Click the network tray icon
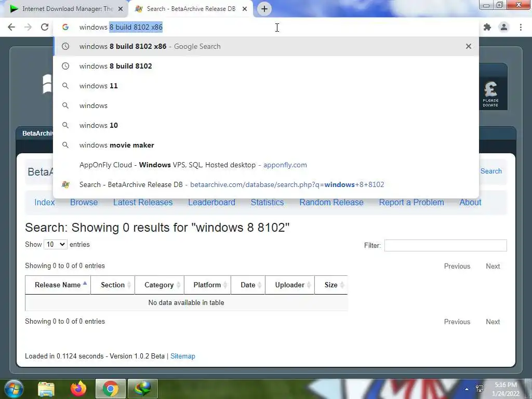The height and width of the screenshot is (399, 532). point(480,389)
